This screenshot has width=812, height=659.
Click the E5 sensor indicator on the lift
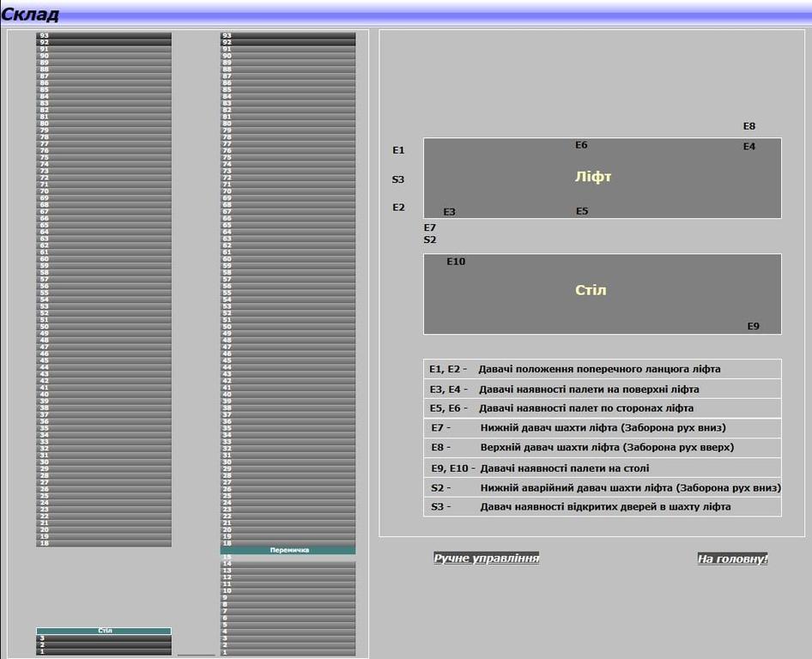(581, 211)
